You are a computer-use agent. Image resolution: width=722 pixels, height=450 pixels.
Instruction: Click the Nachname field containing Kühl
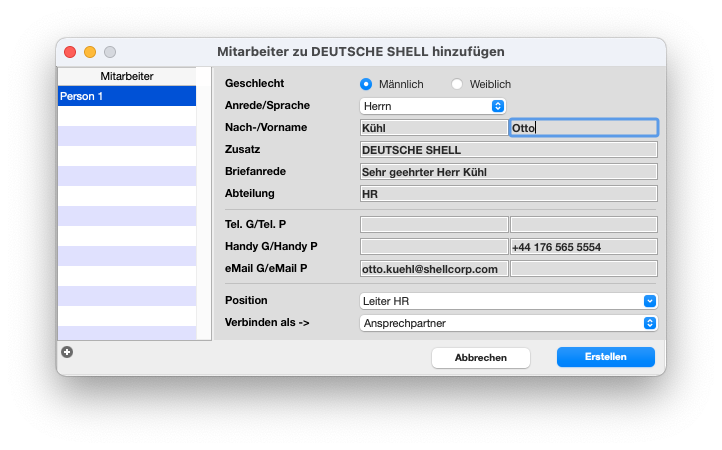pyautogui.click(x=434, y=128)
